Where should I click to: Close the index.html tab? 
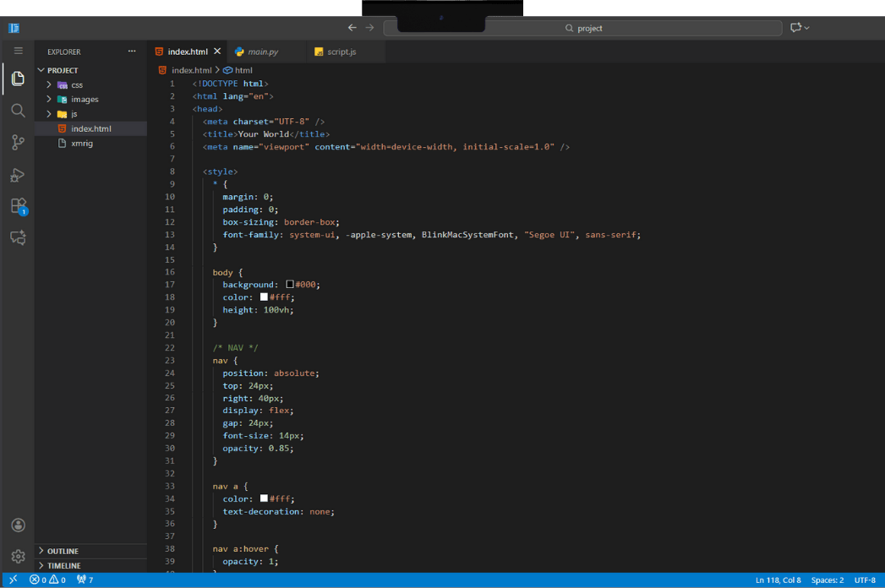[217, 52]
